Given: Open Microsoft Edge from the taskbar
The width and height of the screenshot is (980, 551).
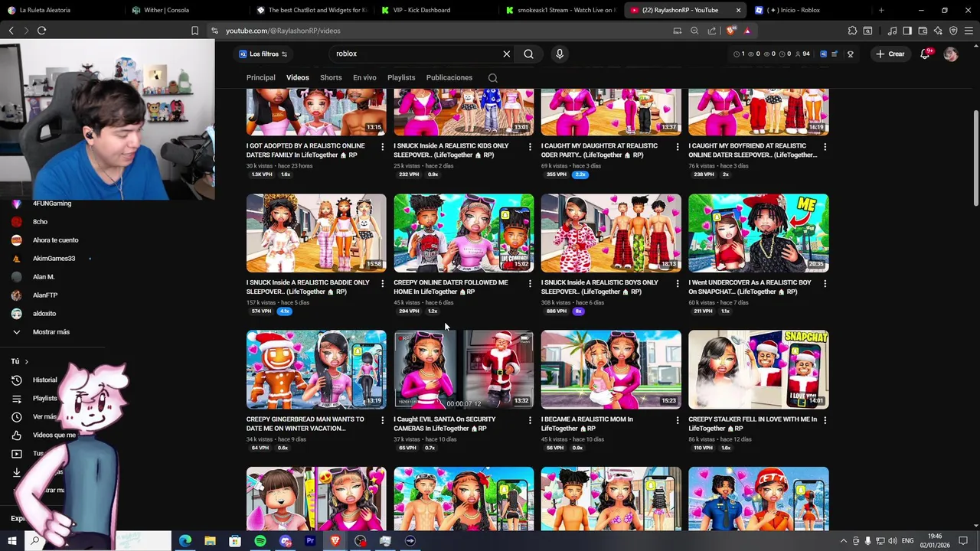Looking at the screenshot, I should [185, 541].
